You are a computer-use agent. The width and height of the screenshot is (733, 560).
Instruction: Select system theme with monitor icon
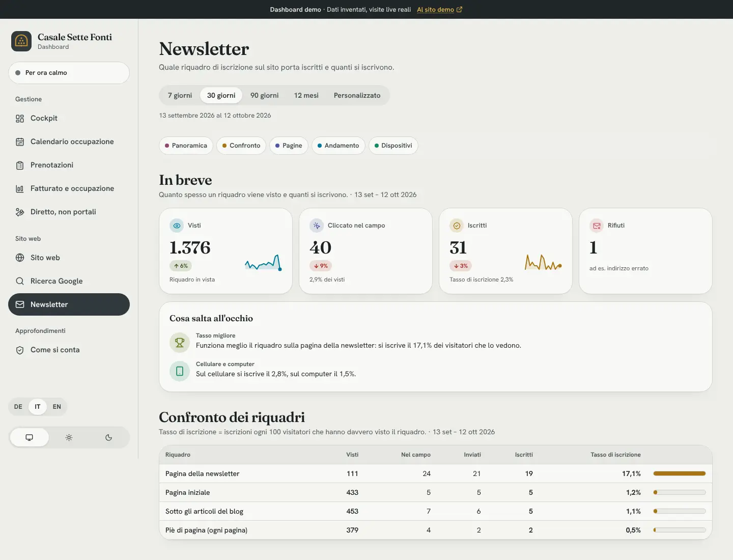click(30, 437)
